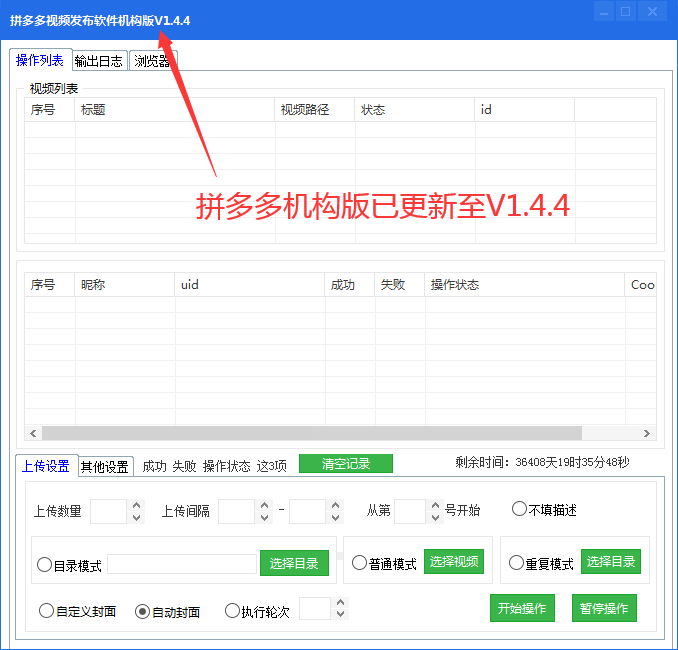The height and width of the screenshot is (650, 678).
Task: Close the 拼多多视频发布软件 window
Action: coord(653,12)
